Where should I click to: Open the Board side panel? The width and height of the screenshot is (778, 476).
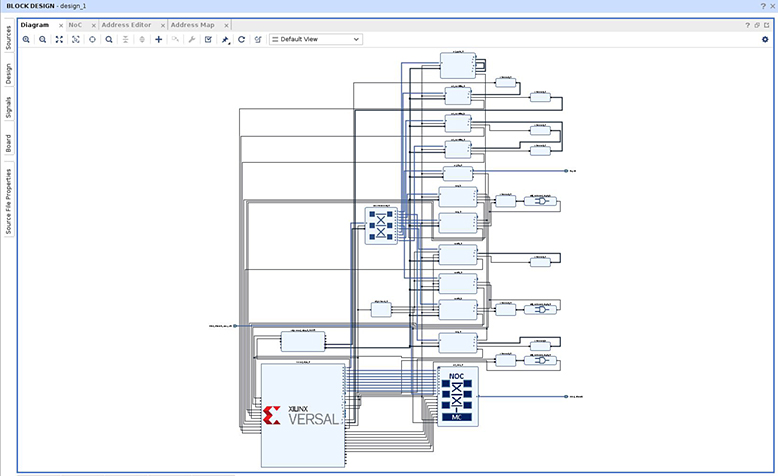pyautogui.click(x=8, y=143)
